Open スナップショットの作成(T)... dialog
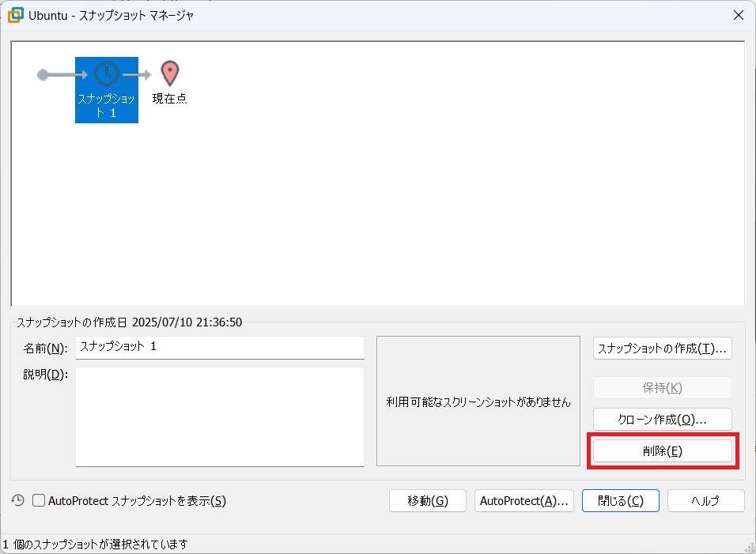Image resolution: width=756 pixels, height=554 pixels. click(x=662, y=349)
